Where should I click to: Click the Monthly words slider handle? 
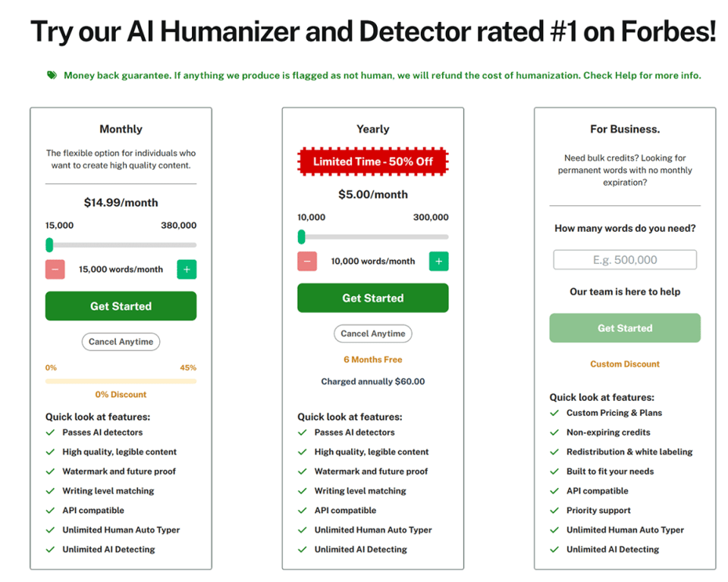click(49, 245)
